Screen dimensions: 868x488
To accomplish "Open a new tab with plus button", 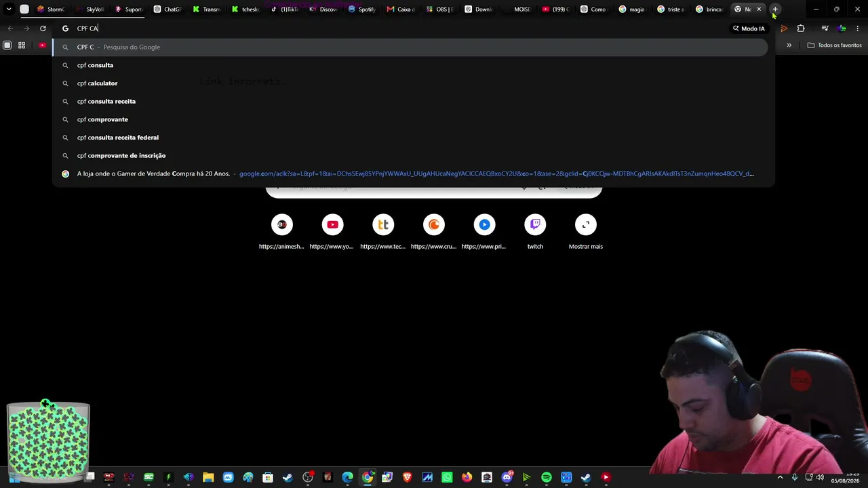I will (775, 9).
